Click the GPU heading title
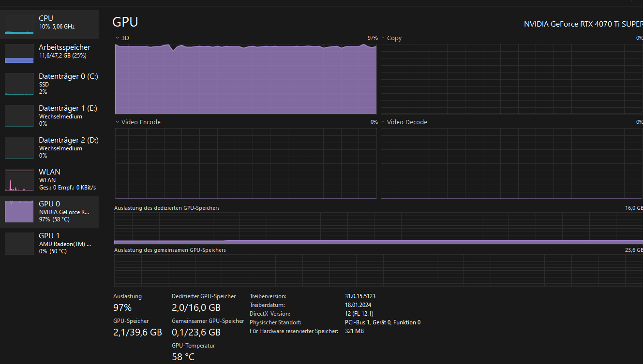This screenshot has width=643, height=364. click(125, 22)
